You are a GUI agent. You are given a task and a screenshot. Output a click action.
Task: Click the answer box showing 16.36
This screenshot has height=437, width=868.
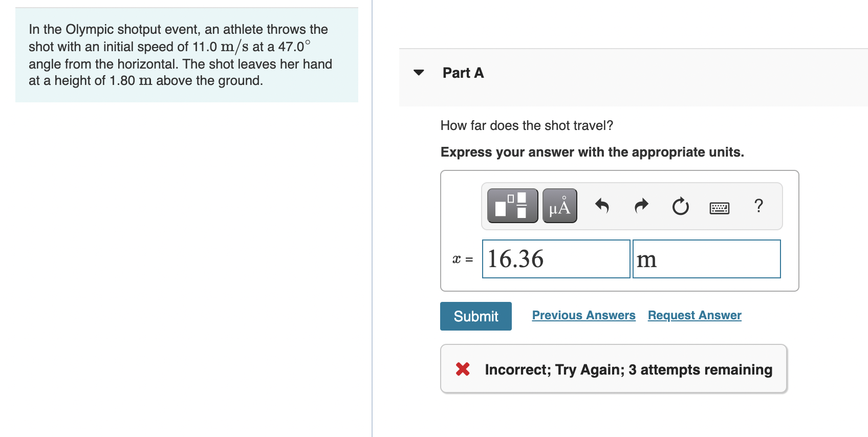point(555,259)
